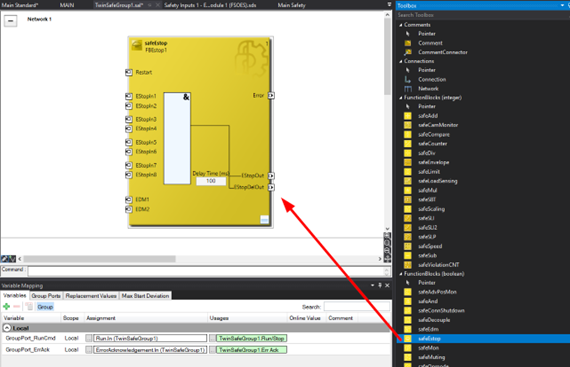Edit the Delay Time value 100
The height and width of the screenshot is (367, 570).
click(211, 181)
